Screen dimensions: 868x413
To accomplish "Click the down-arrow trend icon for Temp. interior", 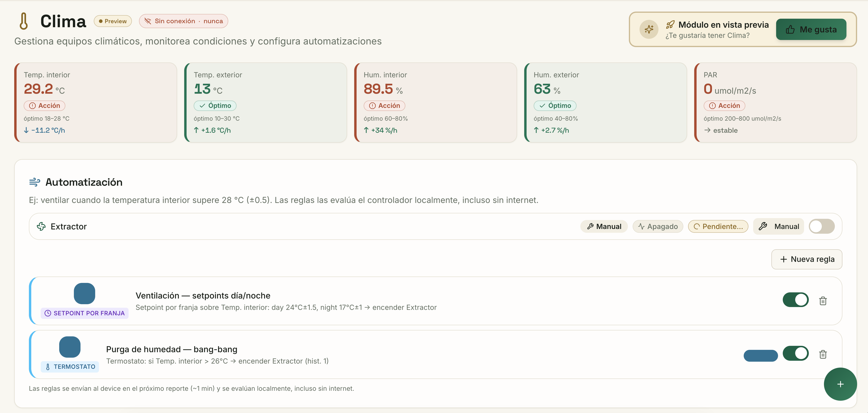I will point(26,130).
